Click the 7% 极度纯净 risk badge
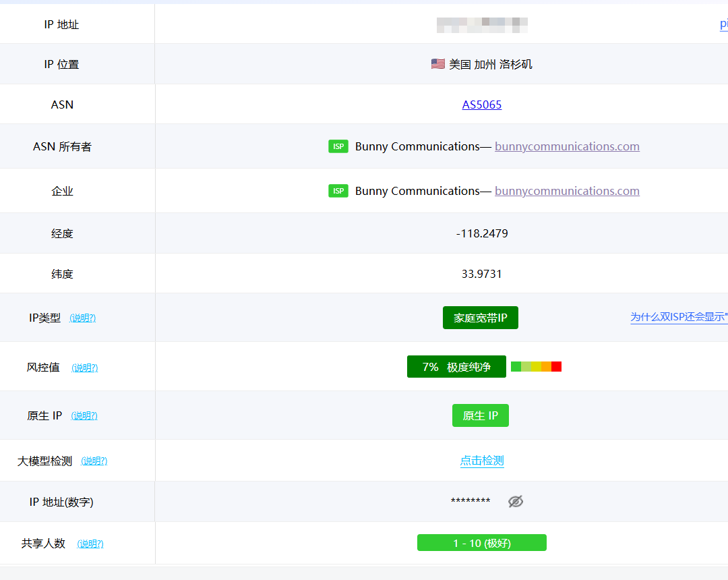The image size is (728, 580). tap(456, 367)
